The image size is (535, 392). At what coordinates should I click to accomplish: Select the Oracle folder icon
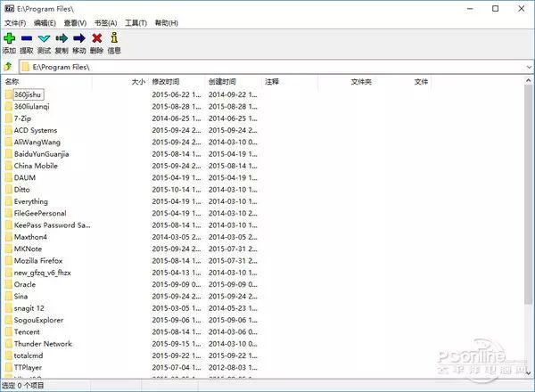coord(9,284)
